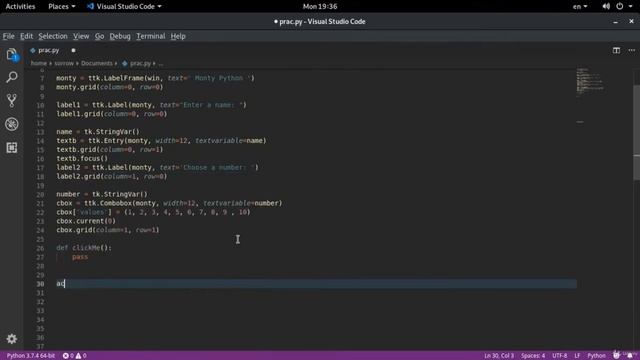Click the monty.grid line
The width and height of the screenshot is (640, 360).
tap(109, 87)
